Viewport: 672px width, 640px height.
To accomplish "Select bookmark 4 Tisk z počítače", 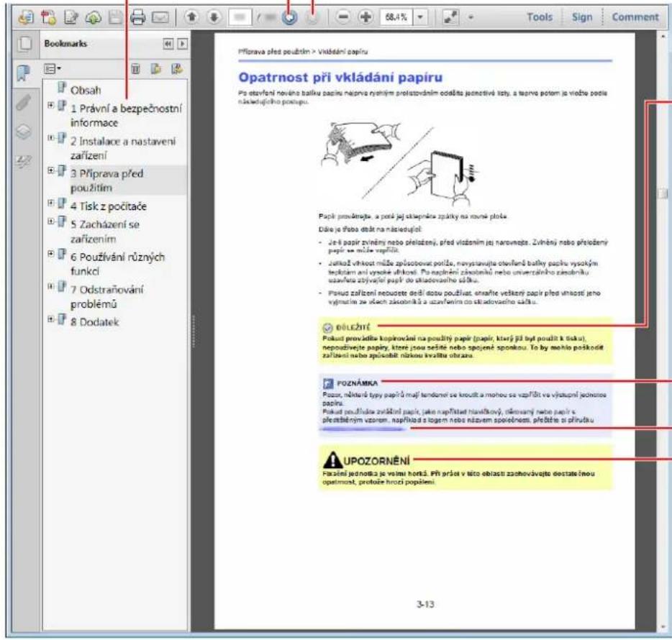I will [109, 206].
